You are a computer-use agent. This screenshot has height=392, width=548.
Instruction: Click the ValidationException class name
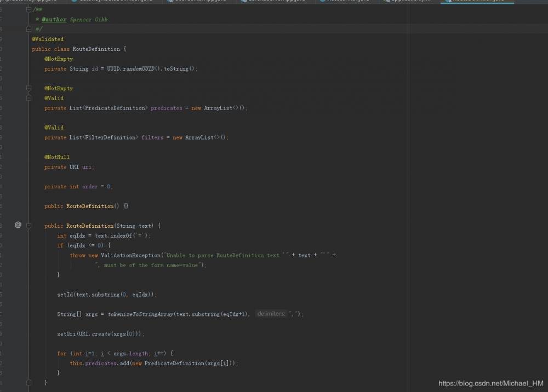(131, 255)
